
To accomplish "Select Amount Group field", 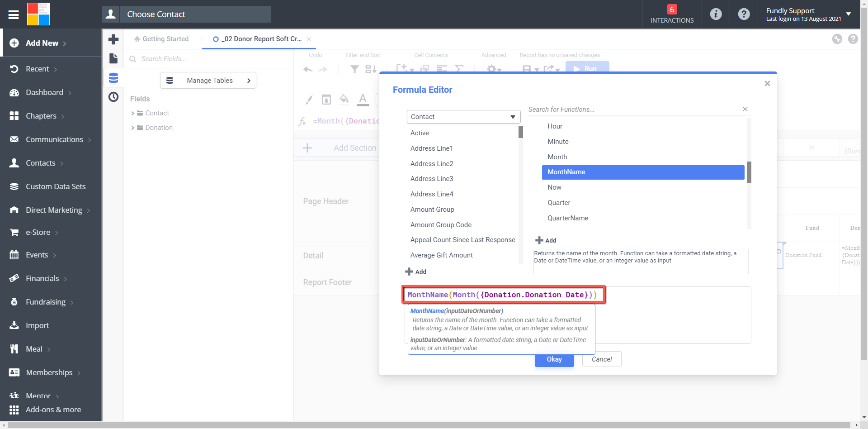I will tap(432, 210).
